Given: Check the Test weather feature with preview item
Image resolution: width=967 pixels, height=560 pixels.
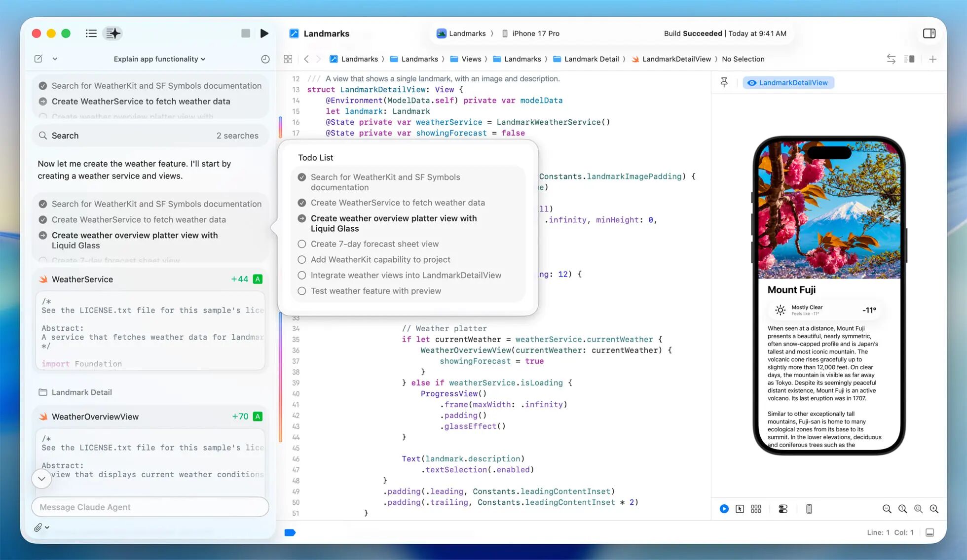Looking at the screenshot, I should click(x=302, y=291).
